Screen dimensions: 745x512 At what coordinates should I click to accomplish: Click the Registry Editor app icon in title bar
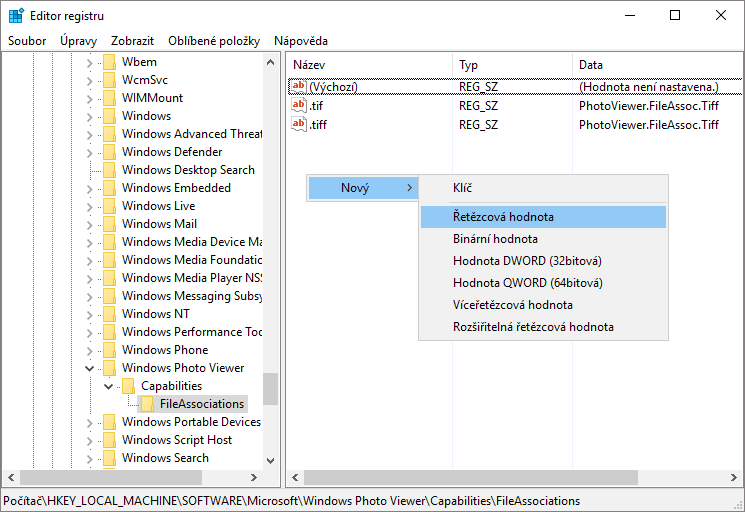pyautogui.click(x=16, y=16)
